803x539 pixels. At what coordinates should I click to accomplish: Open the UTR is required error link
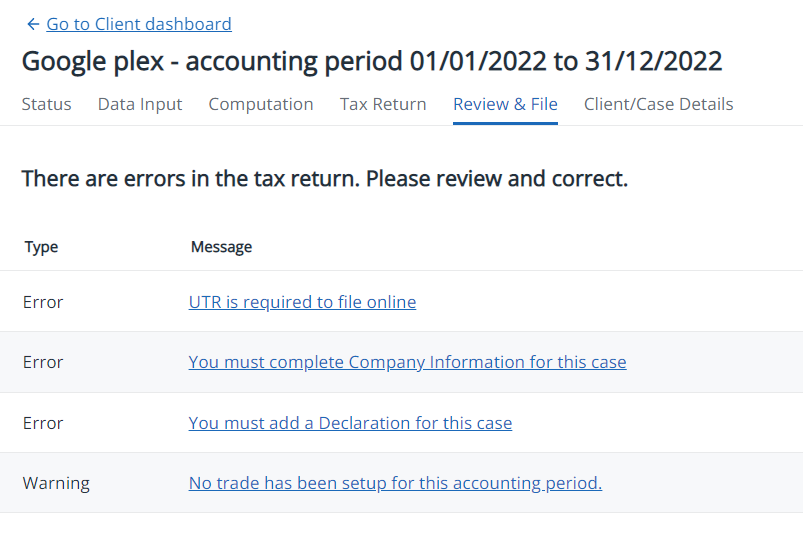[302, 302]
